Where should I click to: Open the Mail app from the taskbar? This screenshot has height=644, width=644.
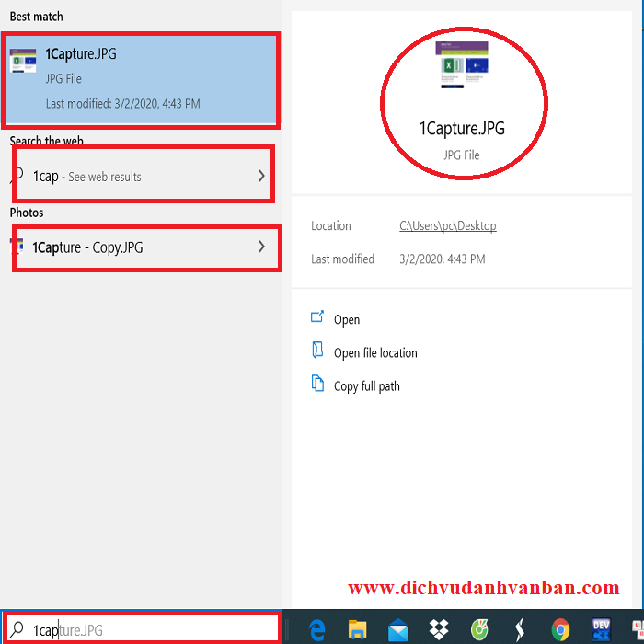coord(398,630)
